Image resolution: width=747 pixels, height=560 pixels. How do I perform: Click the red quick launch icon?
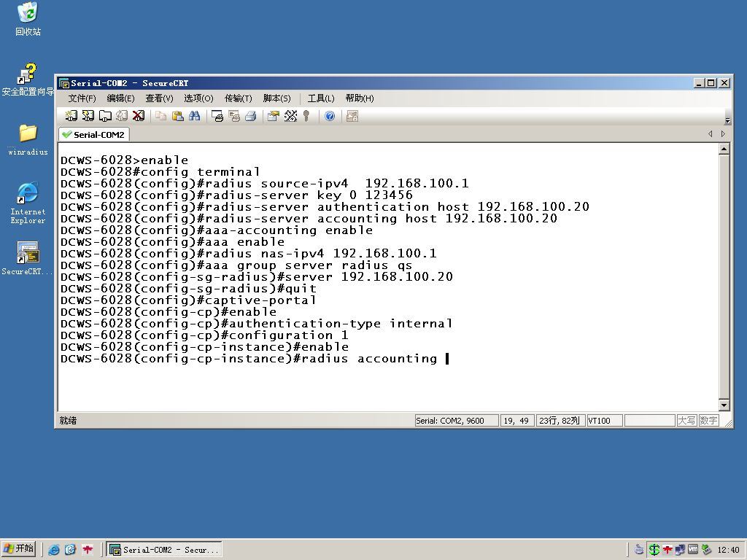(x=88, y=550)
